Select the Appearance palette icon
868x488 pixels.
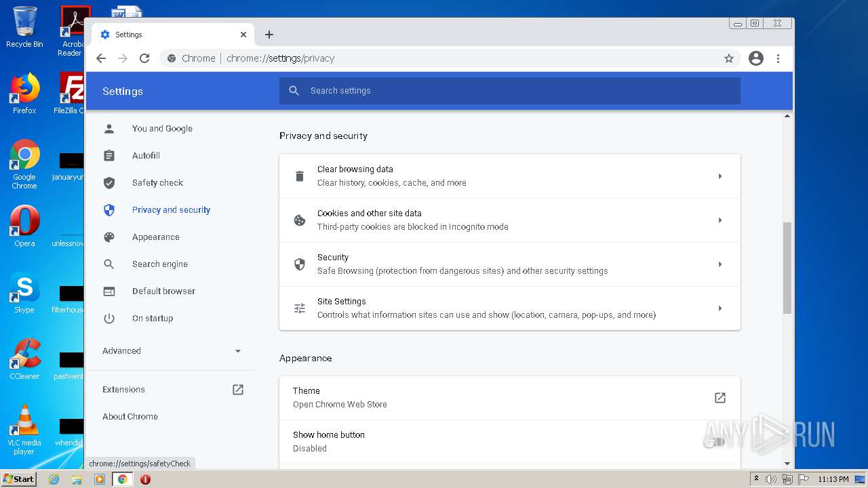coord(109,237)
